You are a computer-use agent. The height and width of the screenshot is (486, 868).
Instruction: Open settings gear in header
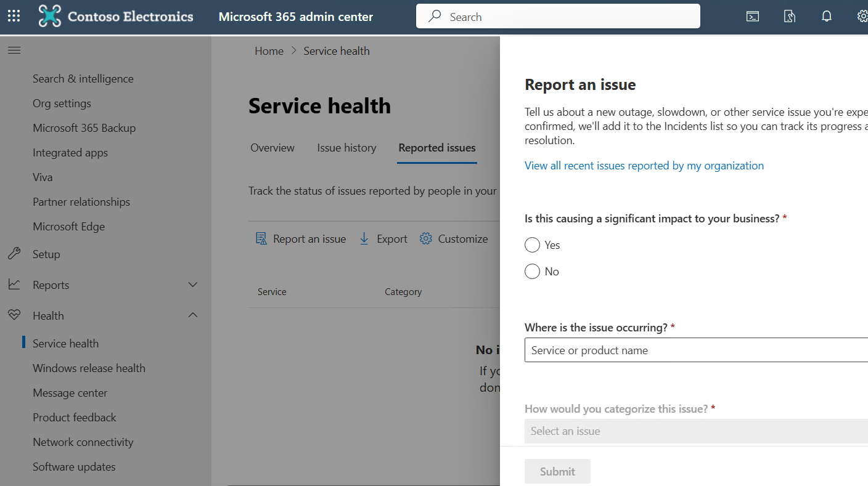click(863, 17)
